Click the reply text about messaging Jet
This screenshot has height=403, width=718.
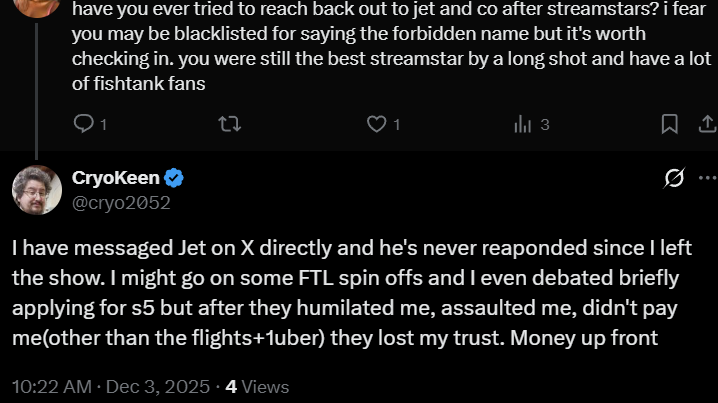[x=352, y=293]
